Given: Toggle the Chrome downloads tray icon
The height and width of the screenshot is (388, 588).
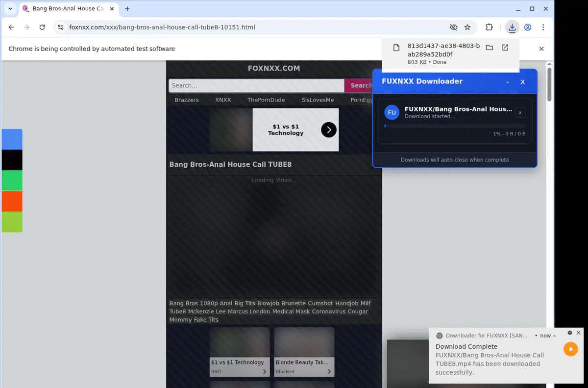Looking at the screenshot, I should [x=512, y=27].
